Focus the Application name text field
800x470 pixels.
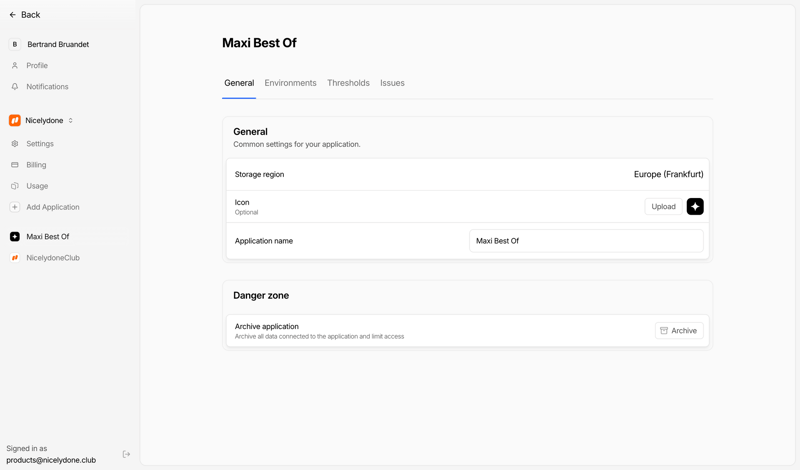point(585,241)
